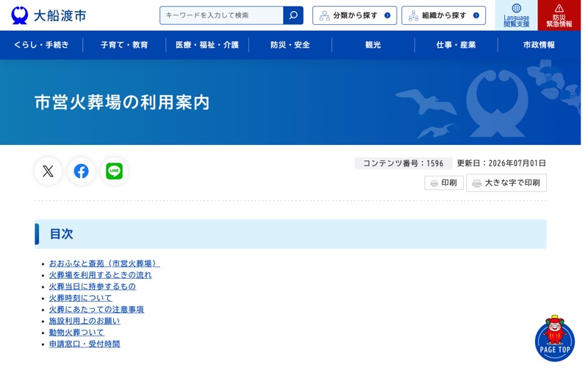Click コンテンツ番号：1596 label
This screenshot has width=588, height=368.
403,163
